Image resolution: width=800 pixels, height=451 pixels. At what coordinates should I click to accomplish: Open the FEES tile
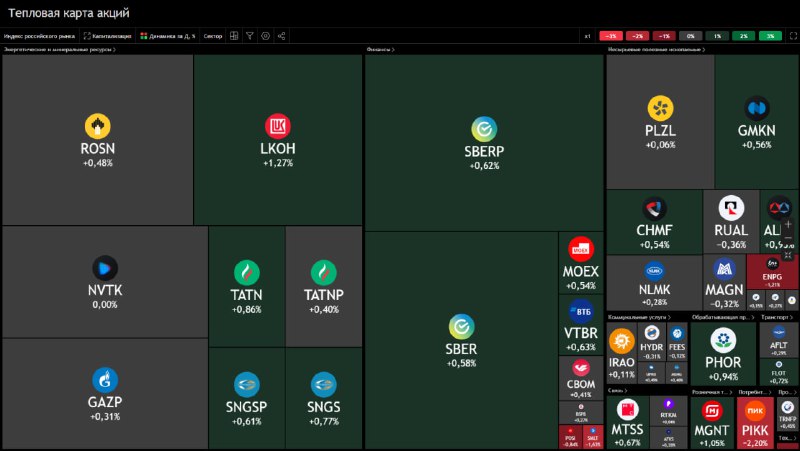(677, 341)
